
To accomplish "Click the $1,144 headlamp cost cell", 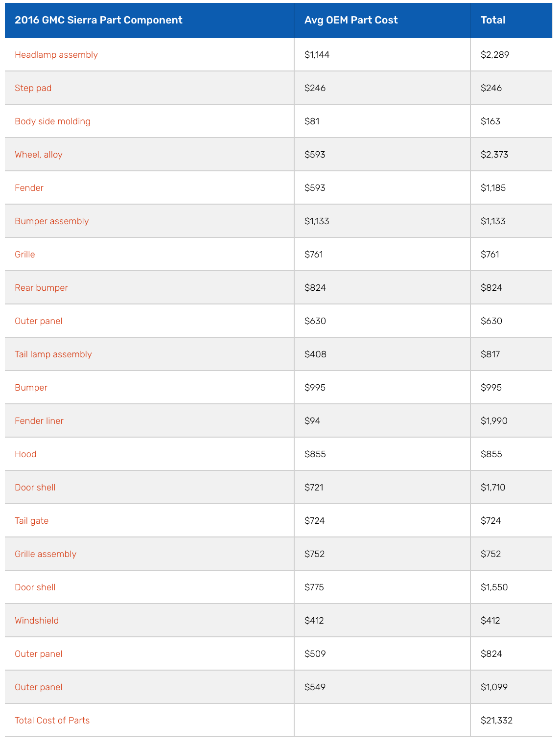I will point(317,55).
